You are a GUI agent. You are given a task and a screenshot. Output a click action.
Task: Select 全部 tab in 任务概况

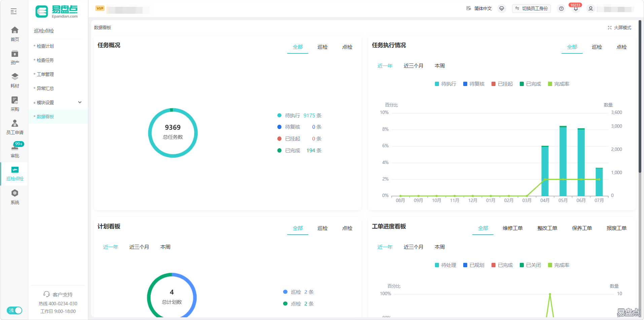click(298, 47)
